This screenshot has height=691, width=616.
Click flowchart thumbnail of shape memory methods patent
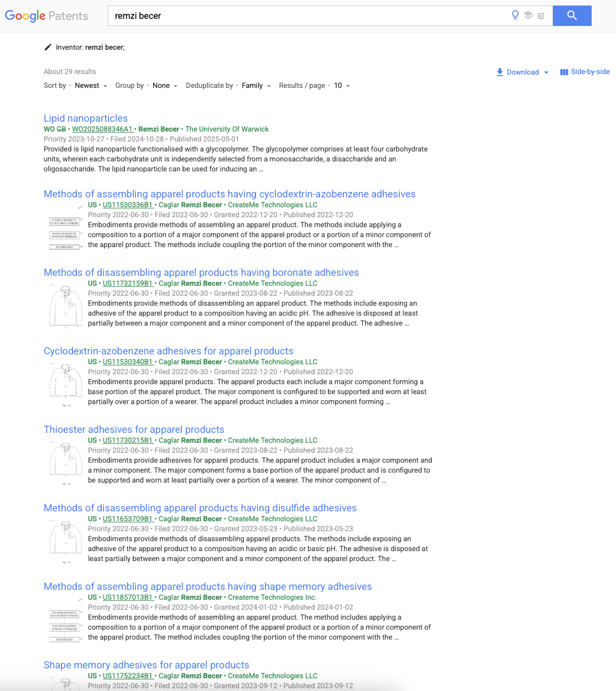click(x=64, y=626)
